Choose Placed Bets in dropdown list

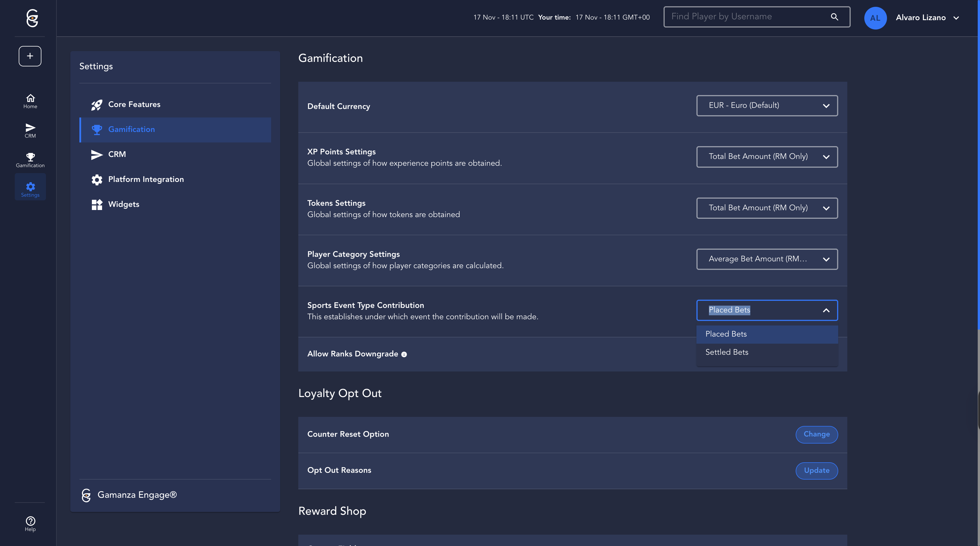[x=726, y=334]
